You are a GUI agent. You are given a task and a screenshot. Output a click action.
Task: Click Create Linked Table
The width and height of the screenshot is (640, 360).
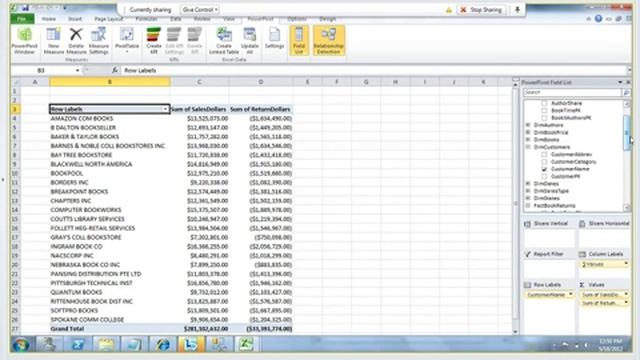224,41
